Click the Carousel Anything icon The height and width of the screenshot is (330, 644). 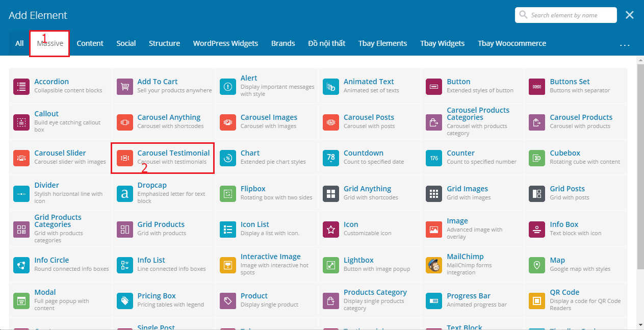tap(124, 122)
